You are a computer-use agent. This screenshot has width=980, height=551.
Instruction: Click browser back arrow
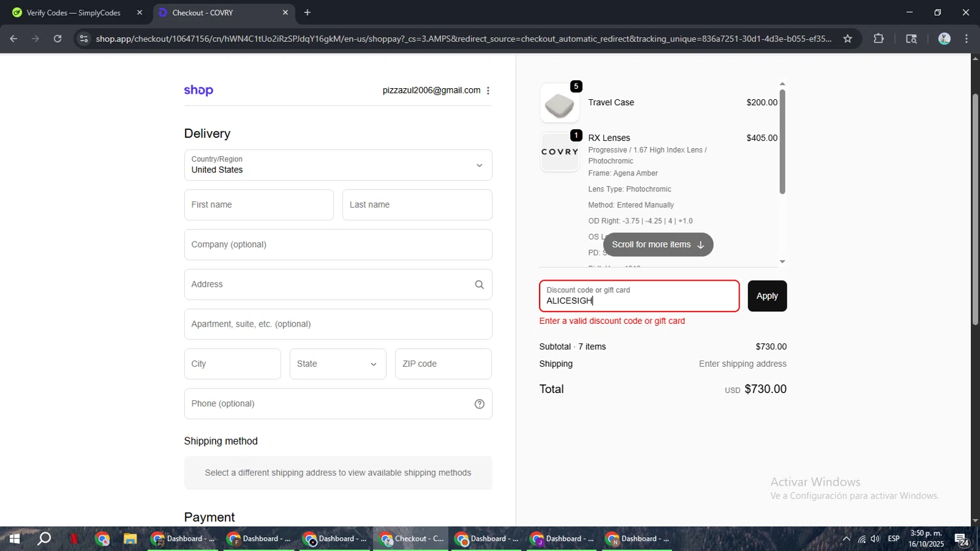14,39
